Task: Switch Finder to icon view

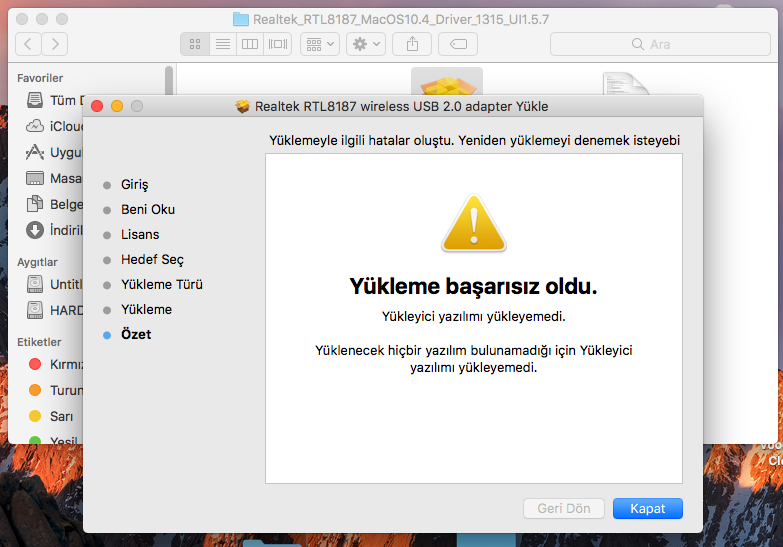Action: (195, 44)
